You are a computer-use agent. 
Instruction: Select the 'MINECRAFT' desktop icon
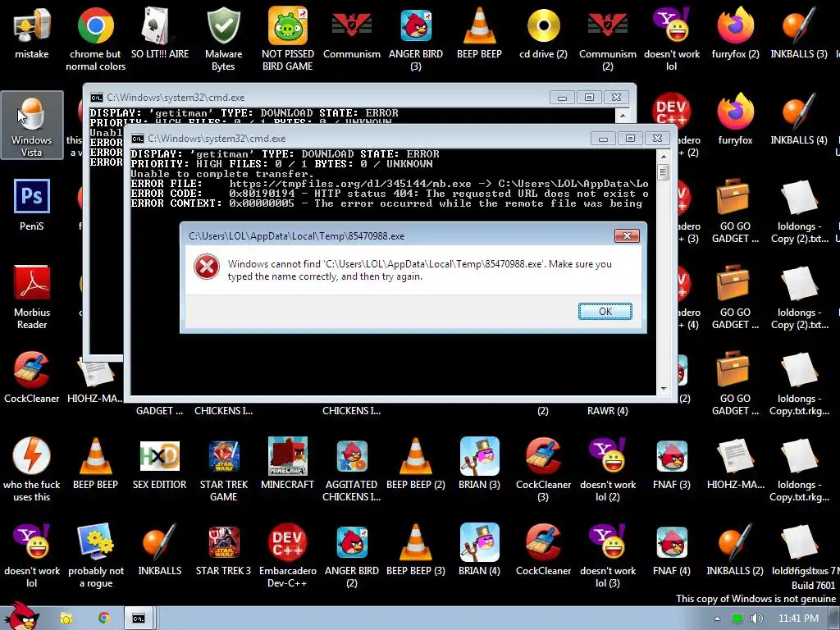288,464
